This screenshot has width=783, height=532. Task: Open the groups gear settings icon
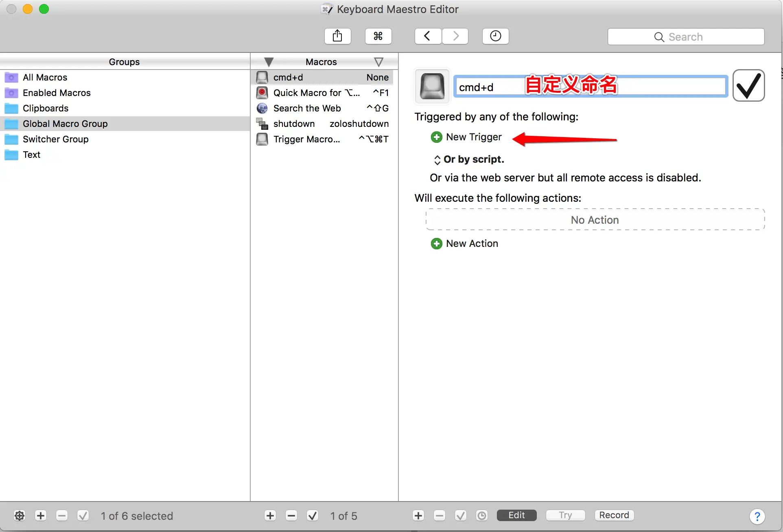coord(20,516)
